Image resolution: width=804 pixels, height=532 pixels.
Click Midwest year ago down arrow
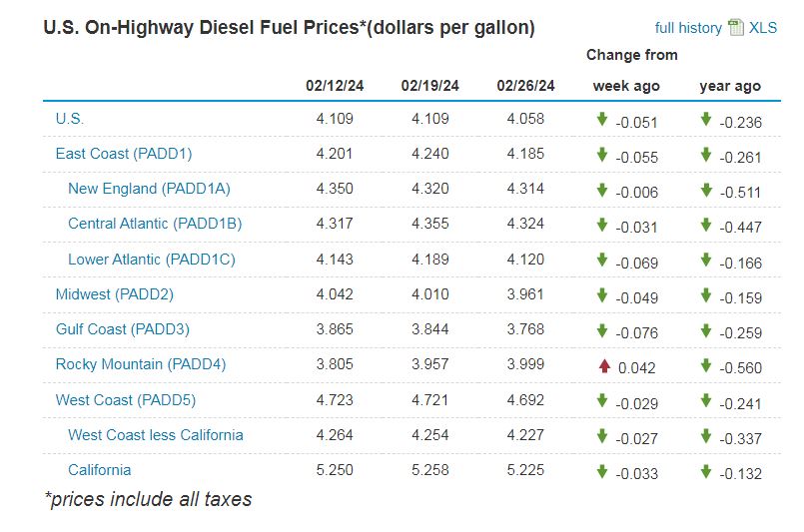pyautogui.click(x=706, y=295)
